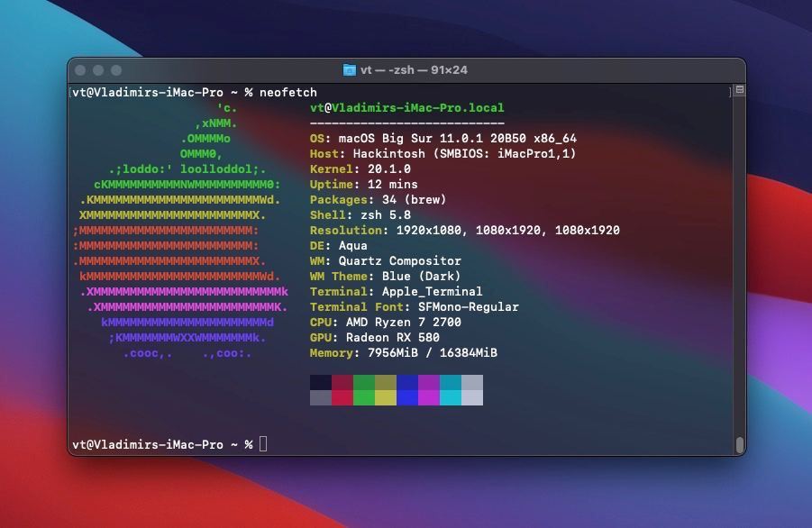The width and height of the screenshot is (812, 528).
Task: Click the bright white bottom-right color block
Action: pos(472,398)
